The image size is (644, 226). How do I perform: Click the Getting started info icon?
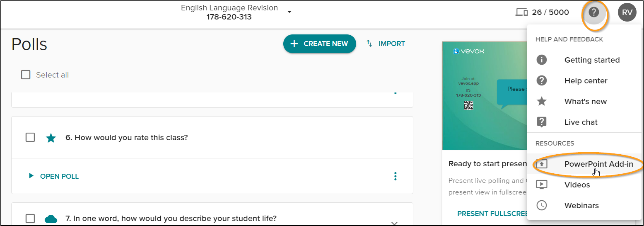pyautogui.click(x=542, y=60)
